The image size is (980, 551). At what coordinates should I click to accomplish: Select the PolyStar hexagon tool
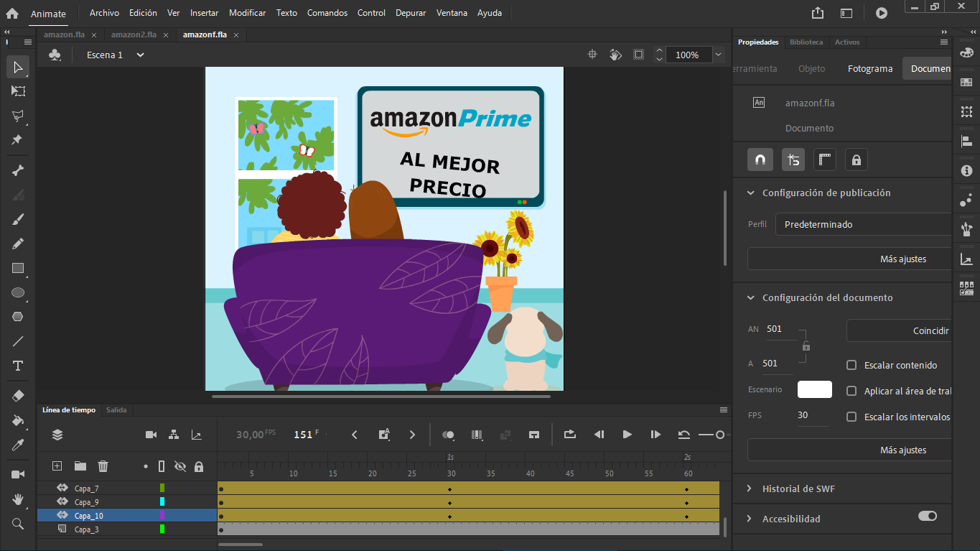[18, 317]
